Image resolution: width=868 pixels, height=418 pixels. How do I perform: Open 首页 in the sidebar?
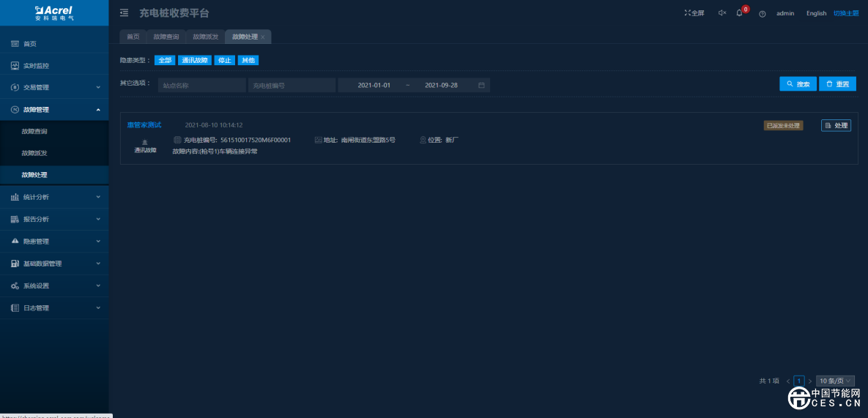click(54, 44)
